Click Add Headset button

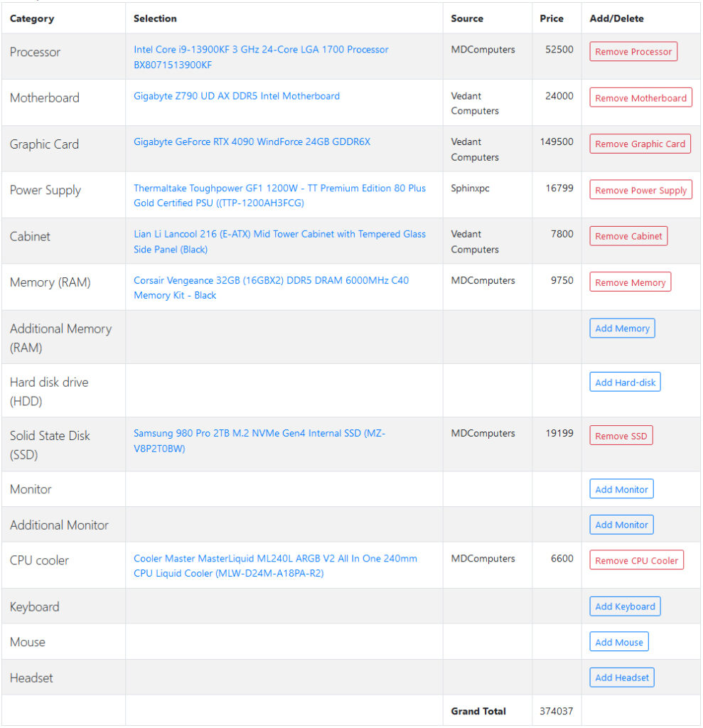coord(622,678)
